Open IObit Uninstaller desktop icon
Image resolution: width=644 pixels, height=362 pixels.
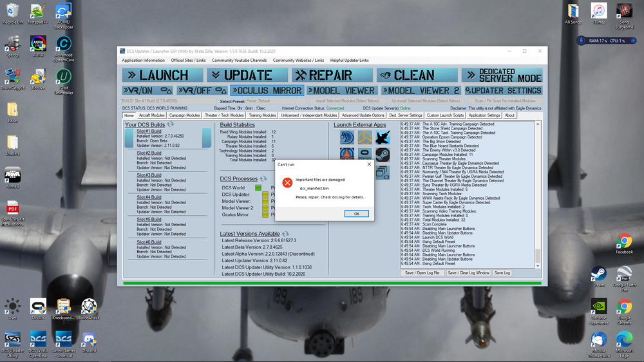pos(63,82)
